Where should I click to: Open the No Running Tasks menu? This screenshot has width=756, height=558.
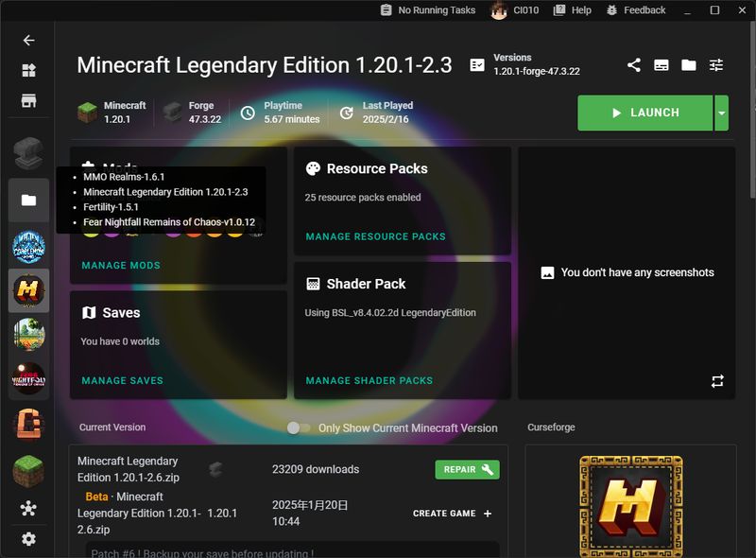pyautogui.click(x=427, y=10)
